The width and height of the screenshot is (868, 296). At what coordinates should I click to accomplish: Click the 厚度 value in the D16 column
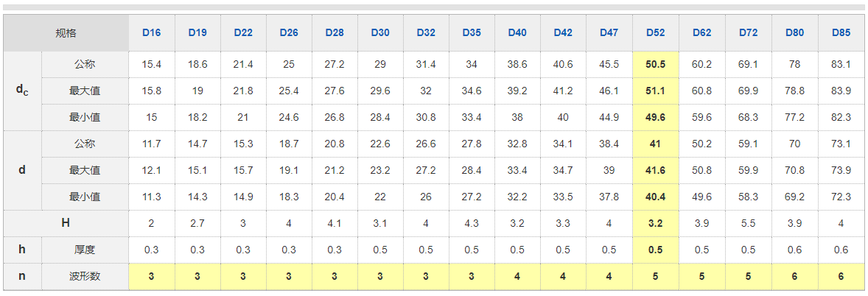pos(151,250)
